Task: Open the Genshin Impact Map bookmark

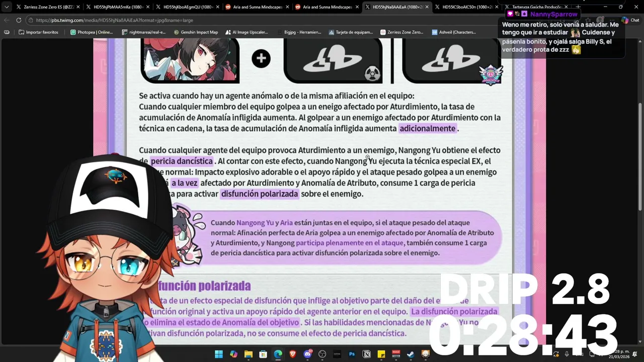Action: (196, 32)
